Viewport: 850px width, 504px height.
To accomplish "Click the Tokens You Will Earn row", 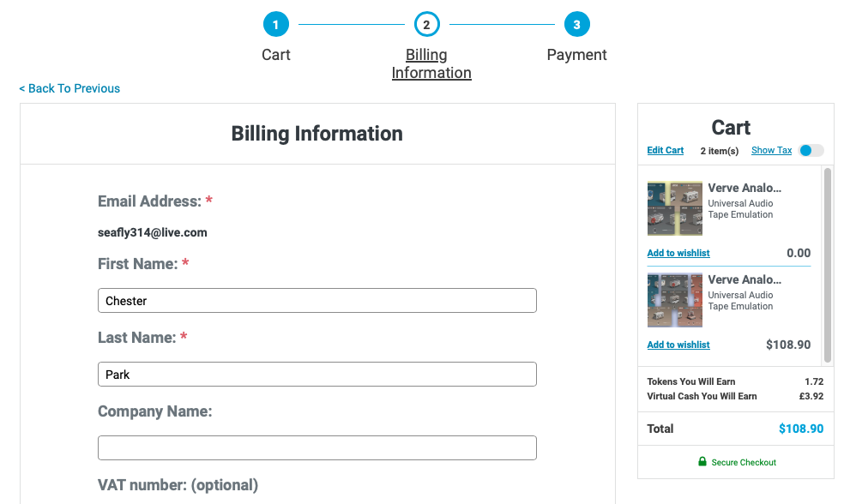I will pos(735,381).
